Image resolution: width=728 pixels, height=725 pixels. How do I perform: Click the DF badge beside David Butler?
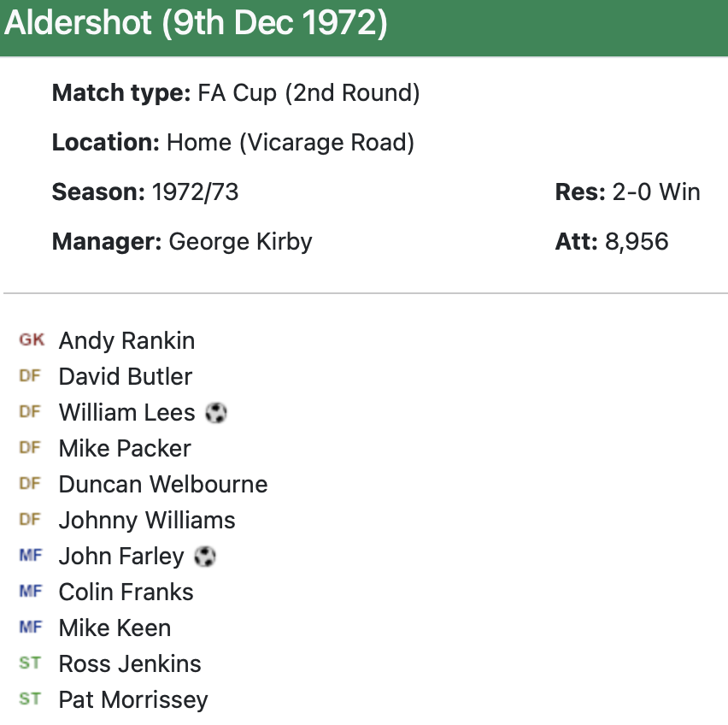30,376
